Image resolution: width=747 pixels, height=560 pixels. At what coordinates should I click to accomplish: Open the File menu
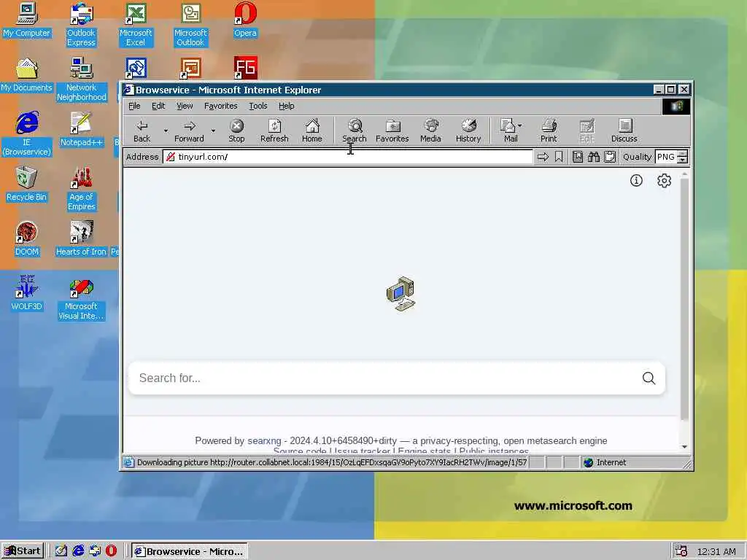tap(134, 106)
